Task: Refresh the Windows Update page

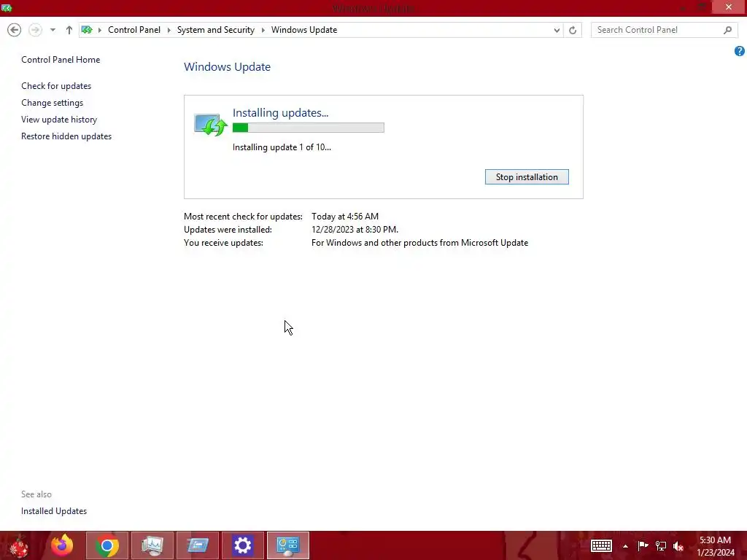Action: [573, 30]
